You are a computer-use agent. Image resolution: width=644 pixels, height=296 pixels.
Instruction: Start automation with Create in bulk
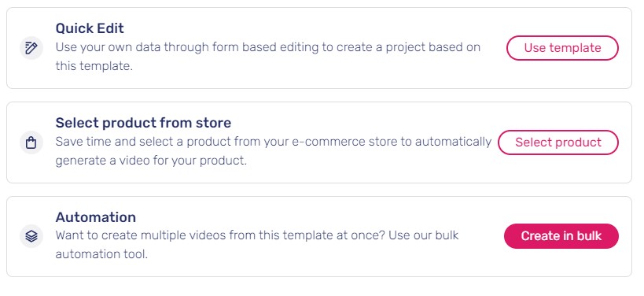coord(561,236)
